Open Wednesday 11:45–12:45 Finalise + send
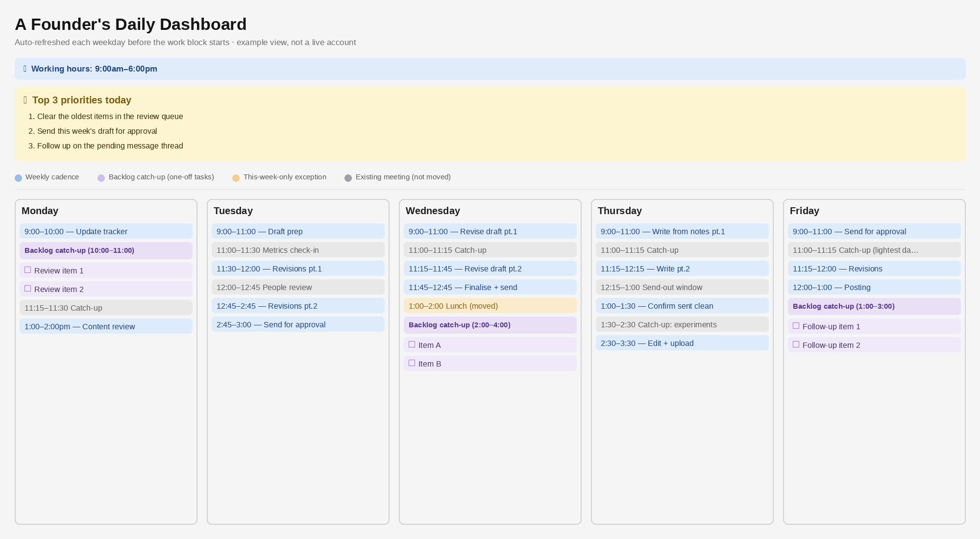The height and width of the screenshot is (539, 980). pos(490,287)
